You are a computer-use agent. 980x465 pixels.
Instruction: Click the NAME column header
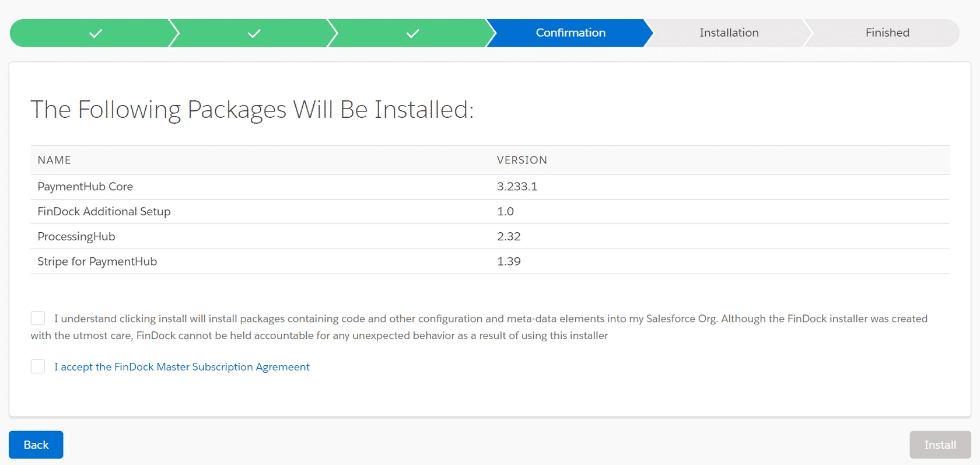[x=54, y=160]
